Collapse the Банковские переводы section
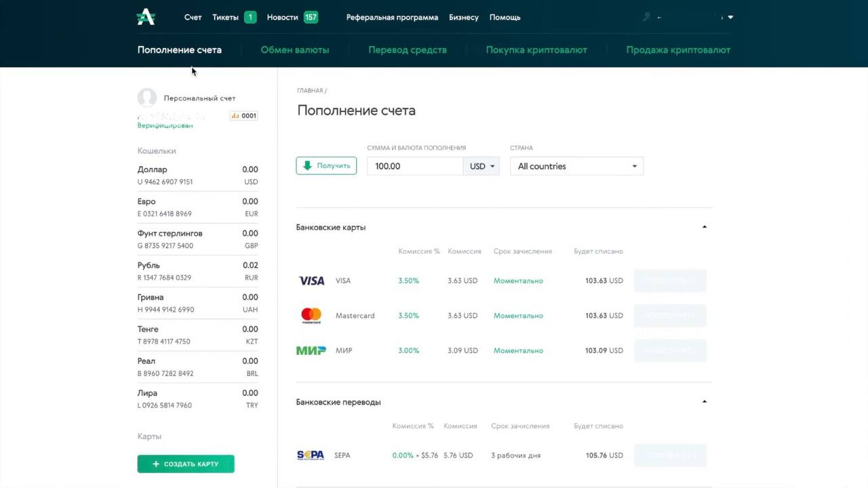 click(704, 402)
